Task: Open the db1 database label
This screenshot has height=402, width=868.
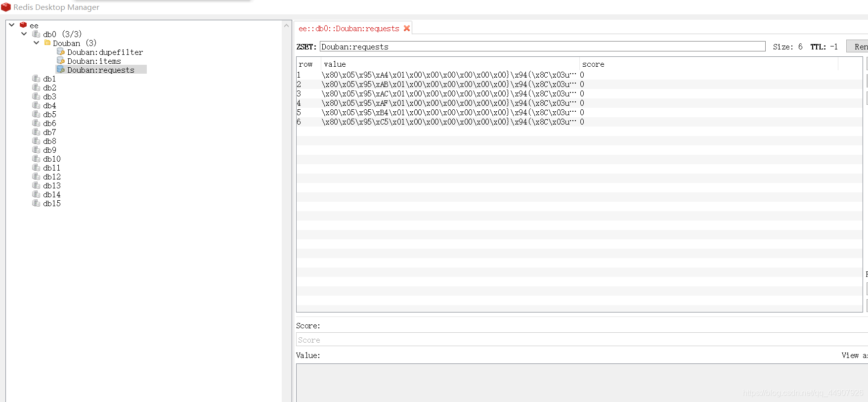Action: coord(49,79)
